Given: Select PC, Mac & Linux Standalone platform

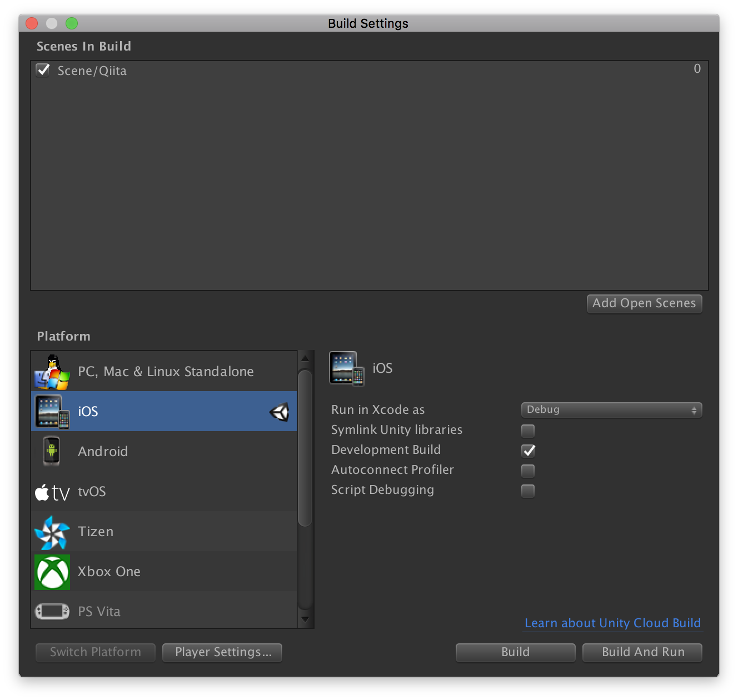Looking at the screenshot, I should [164, 371].
